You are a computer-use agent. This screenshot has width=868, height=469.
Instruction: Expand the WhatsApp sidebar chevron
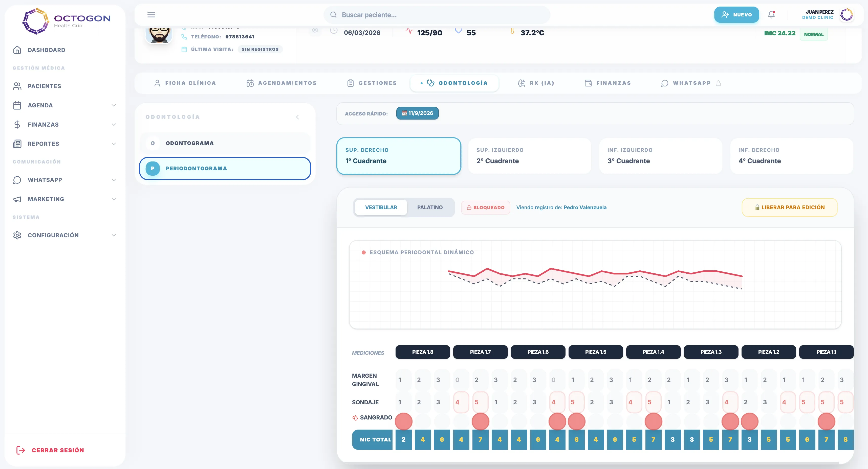(114, 180)
